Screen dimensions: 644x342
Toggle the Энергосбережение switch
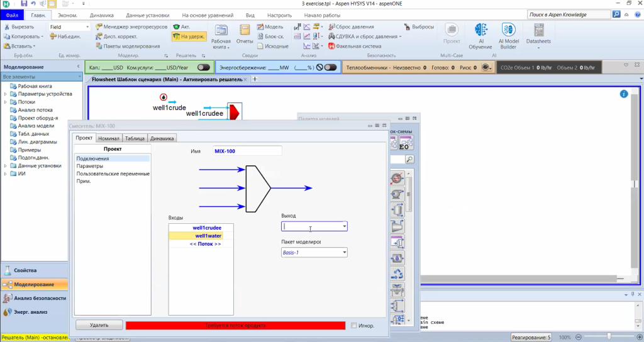[331, 67]
